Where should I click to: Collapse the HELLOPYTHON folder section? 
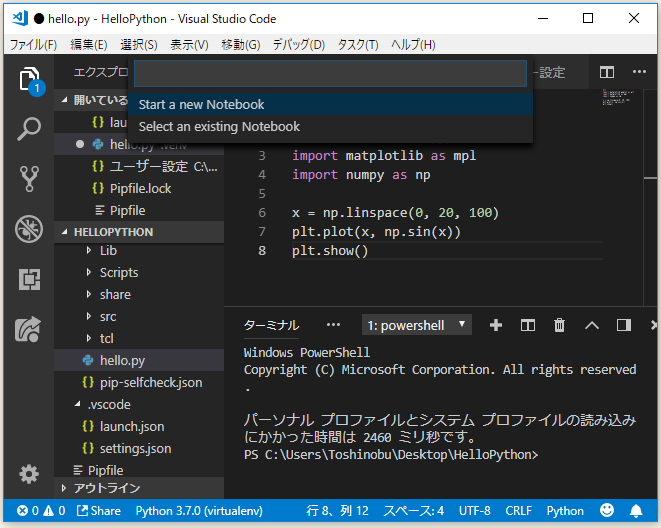[x=64, y=232]
